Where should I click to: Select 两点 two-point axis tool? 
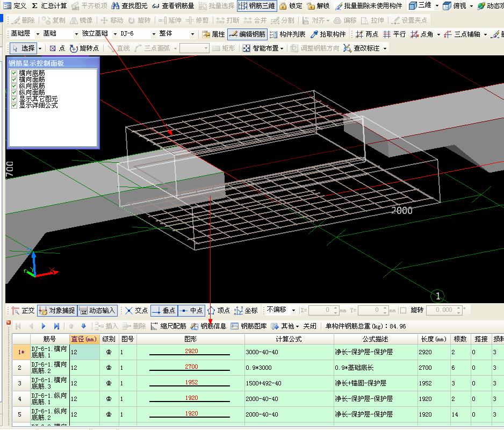[367, 34]
